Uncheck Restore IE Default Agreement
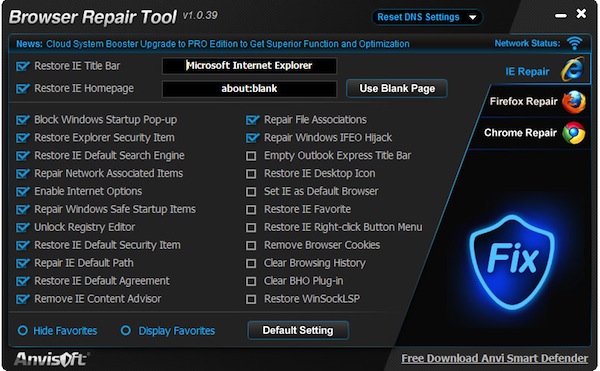This screenshot has height=371, width=600. click(x=23, y=281)
